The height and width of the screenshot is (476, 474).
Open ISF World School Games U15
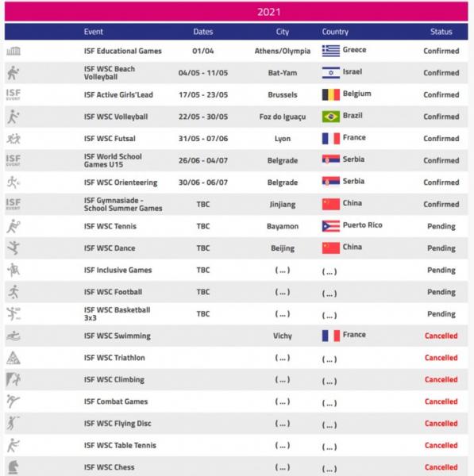pyautogui.click(x=113, y=160)
